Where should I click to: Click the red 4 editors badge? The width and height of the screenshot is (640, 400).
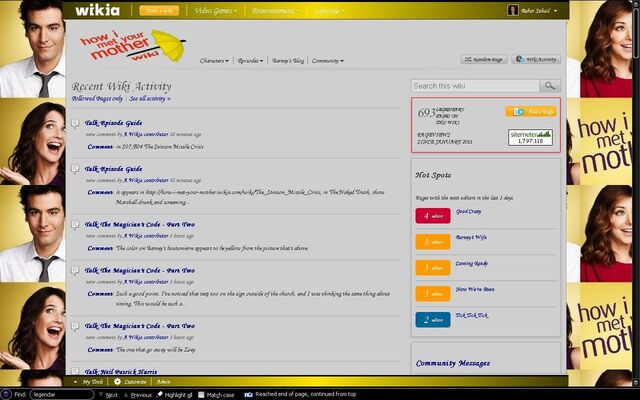coord(433,216)
